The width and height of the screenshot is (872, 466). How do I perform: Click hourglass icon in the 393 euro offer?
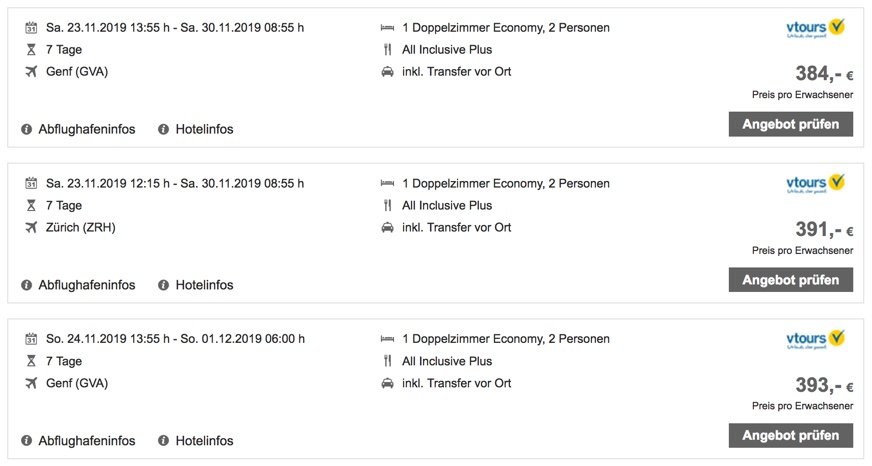coord(30,361)
